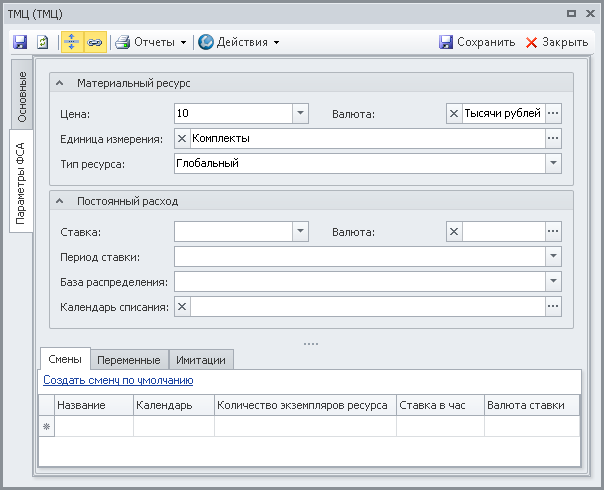The height and width of the screenshot is (490, 604).
Task: Click the Сохранить button
Action: point(477,42)
